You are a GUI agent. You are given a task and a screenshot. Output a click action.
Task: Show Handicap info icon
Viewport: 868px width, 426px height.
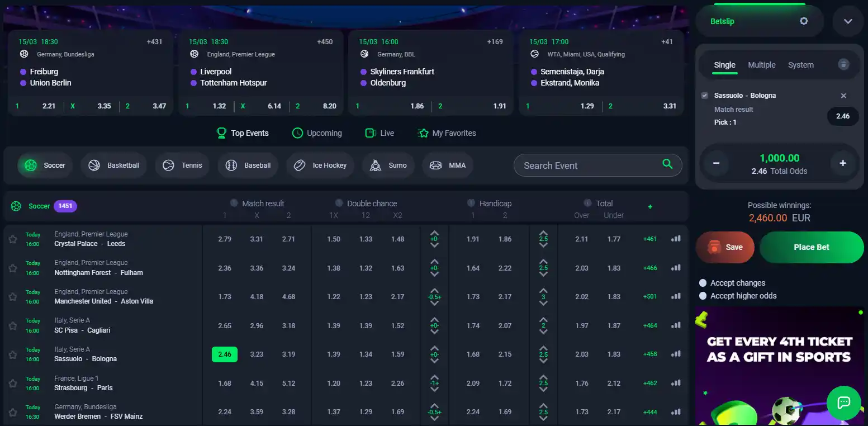(471, 203)
